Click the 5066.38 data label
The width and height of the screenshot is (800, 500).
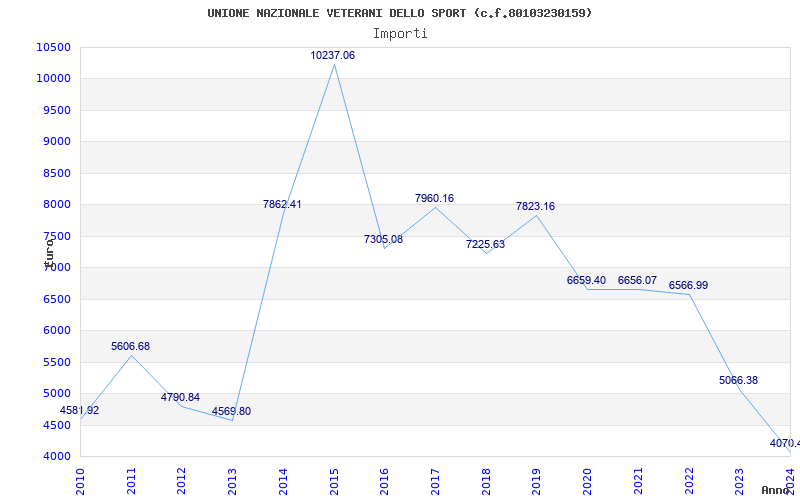point(738,381)
